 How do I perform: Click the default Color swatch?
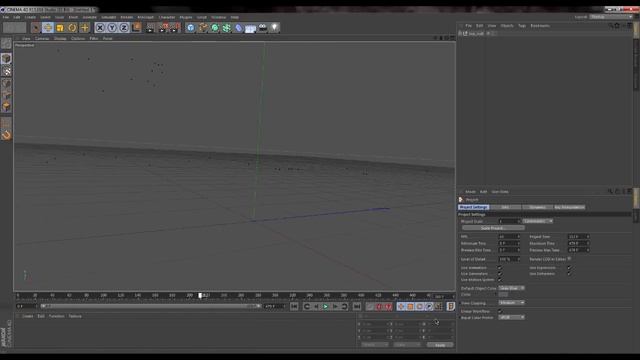503,294
